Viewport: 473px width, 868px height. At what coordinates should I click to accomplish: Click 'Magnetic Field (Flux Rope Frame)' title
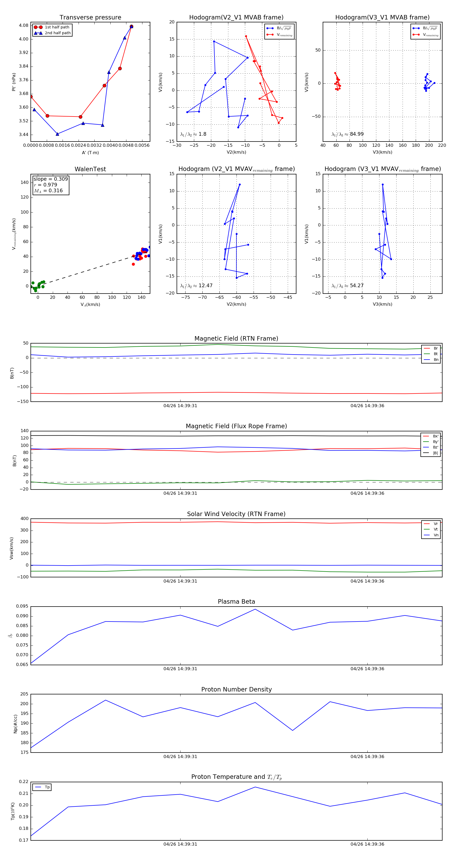[236, 426]
